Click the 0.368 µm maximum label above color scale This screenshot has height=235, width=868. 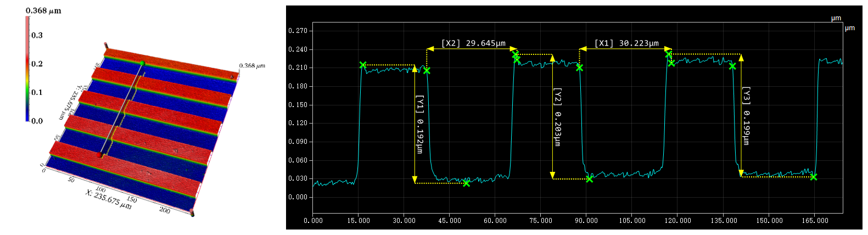[x=43, y=10]
